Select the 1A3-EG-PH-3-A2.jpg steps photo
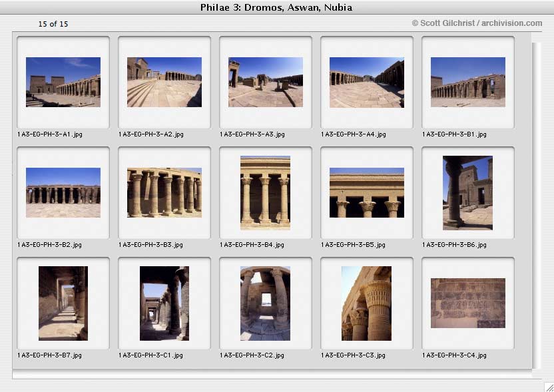This screenshot has width=554, height=392. click(164, 82)
